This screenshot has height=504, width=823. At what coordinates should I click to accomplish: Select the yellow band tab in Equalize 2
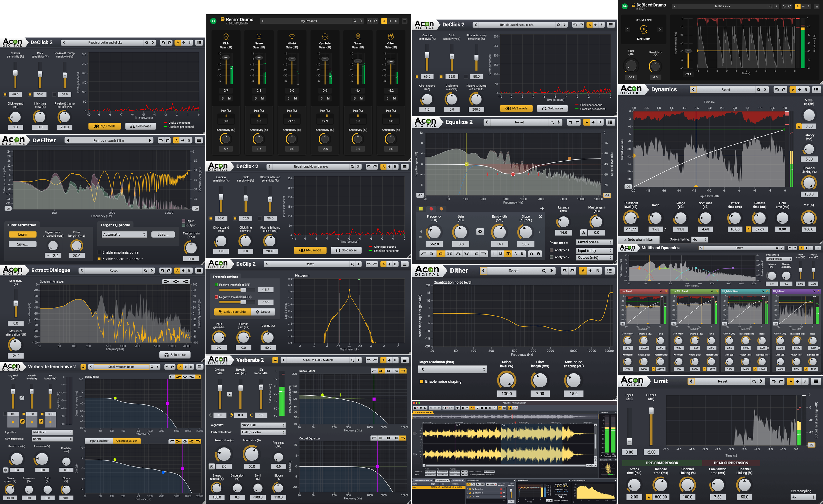tap(421, 209)
